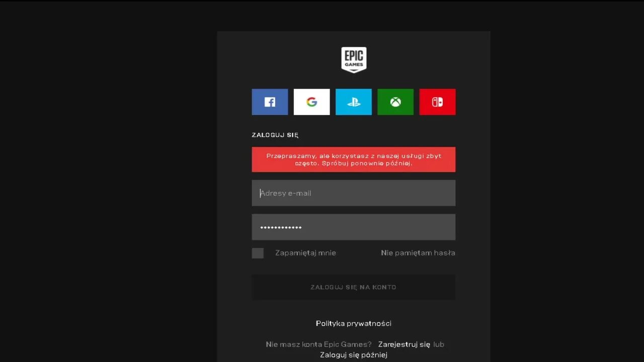Open the 'Polityka prywatności' link

(354, 323)
